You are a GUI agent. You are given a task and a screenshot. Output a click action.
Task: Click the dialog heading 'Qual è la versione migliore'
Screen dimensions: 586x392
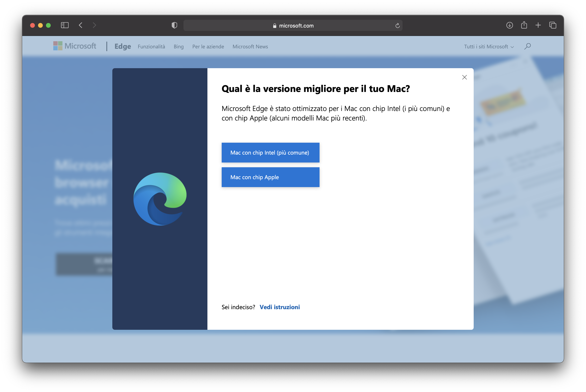click(x=316, y=89)
